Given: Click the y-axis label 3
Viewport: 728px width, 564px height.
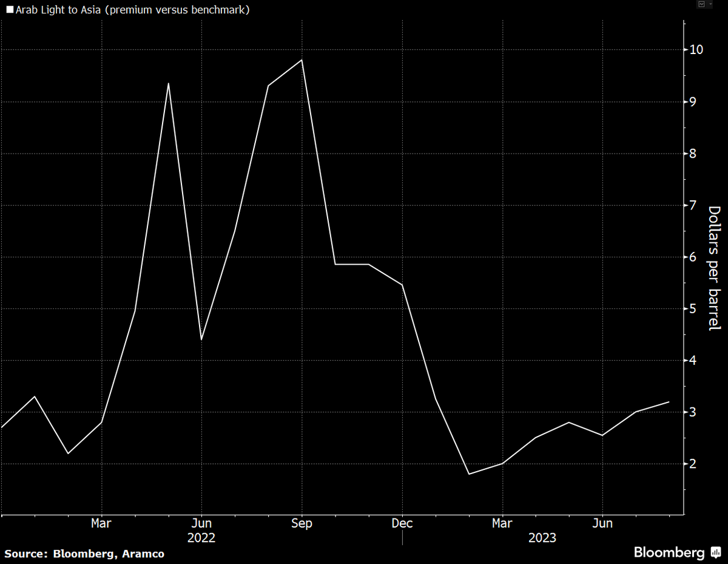Looking at the screenshot, I should 693,412.
